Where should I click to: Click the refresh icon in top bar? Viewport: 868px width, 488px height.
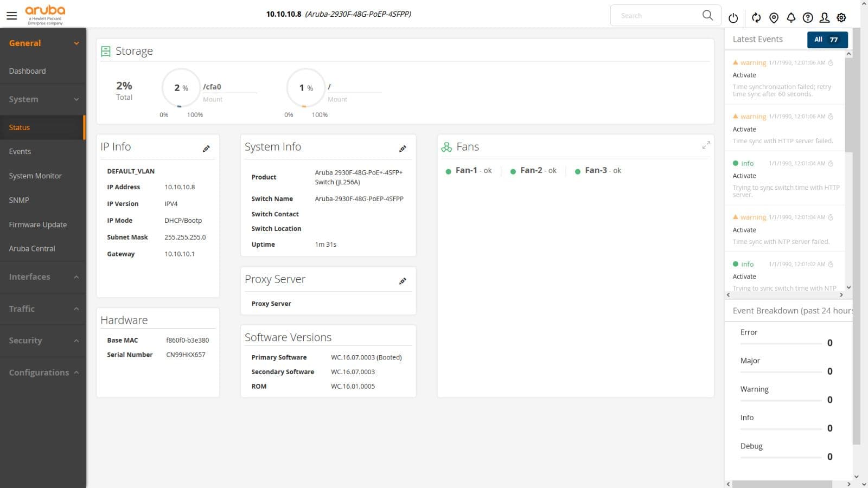click(x=756, y=18)
